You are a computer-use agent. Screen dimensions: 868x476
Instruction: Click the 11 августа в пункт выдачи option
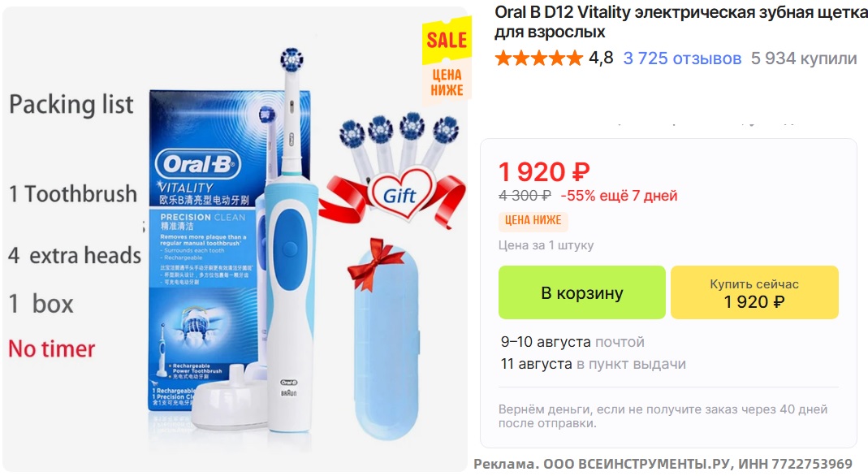[x=593, y=364]
